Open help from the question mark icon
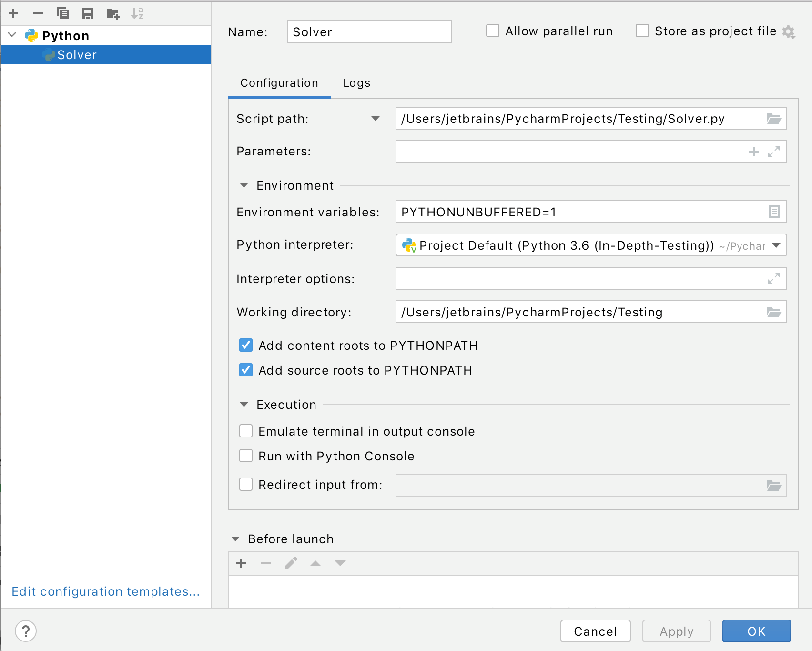 click(x=24, y=631)
